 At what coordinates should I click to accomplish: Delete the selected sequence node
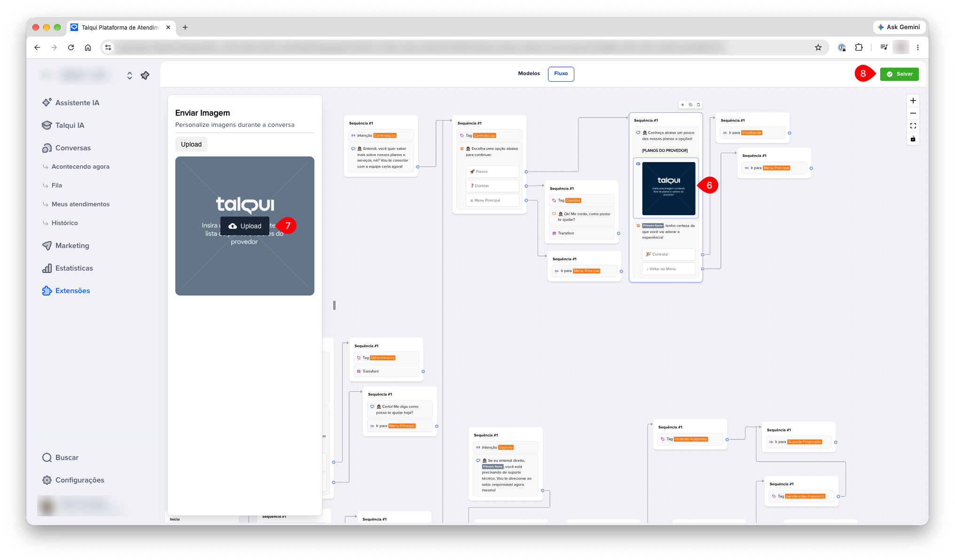click(698, 104)
